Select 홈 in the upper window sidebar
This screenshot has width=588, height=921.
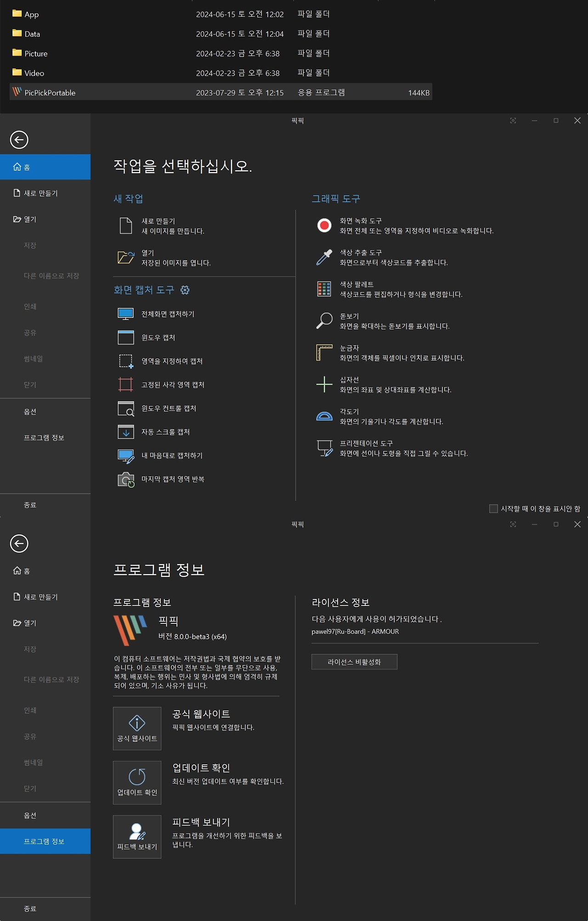45,167
